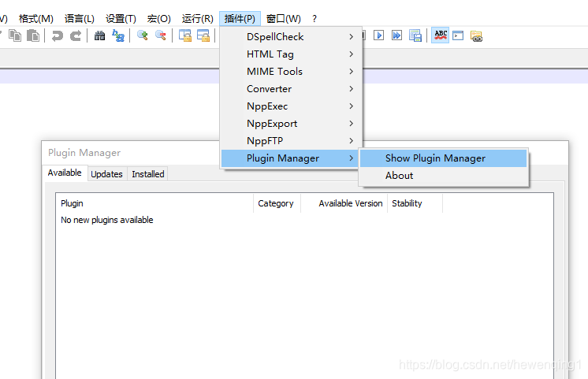
Task: Sort by the Category column header
Action: click(x=277, y=203)
